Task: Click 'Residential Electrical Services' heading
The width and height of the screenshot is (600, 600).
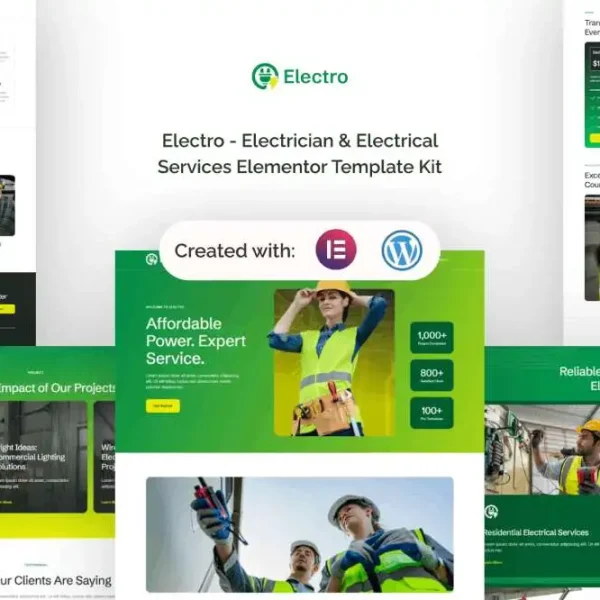Action: pos(536,532)
